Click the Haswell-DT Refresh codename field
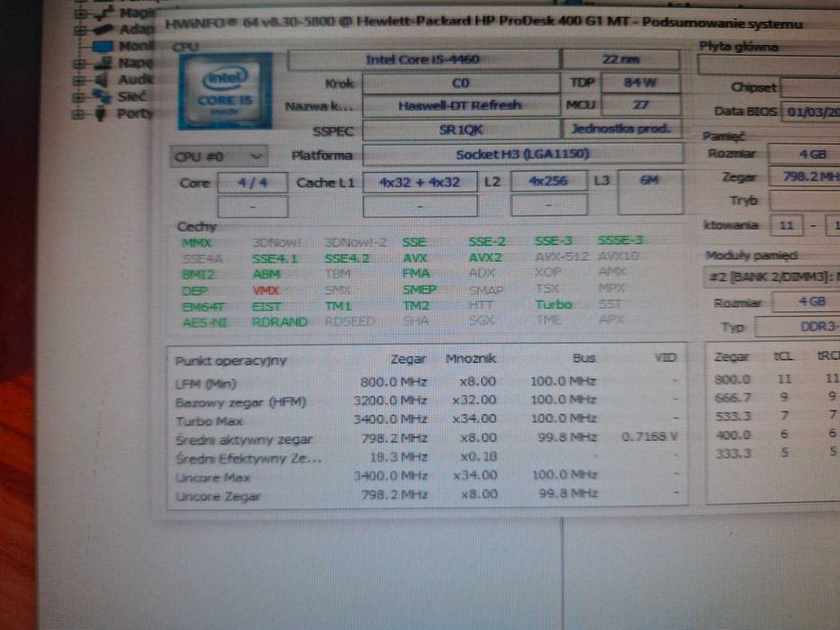The image size is (840, 630). 461,105
